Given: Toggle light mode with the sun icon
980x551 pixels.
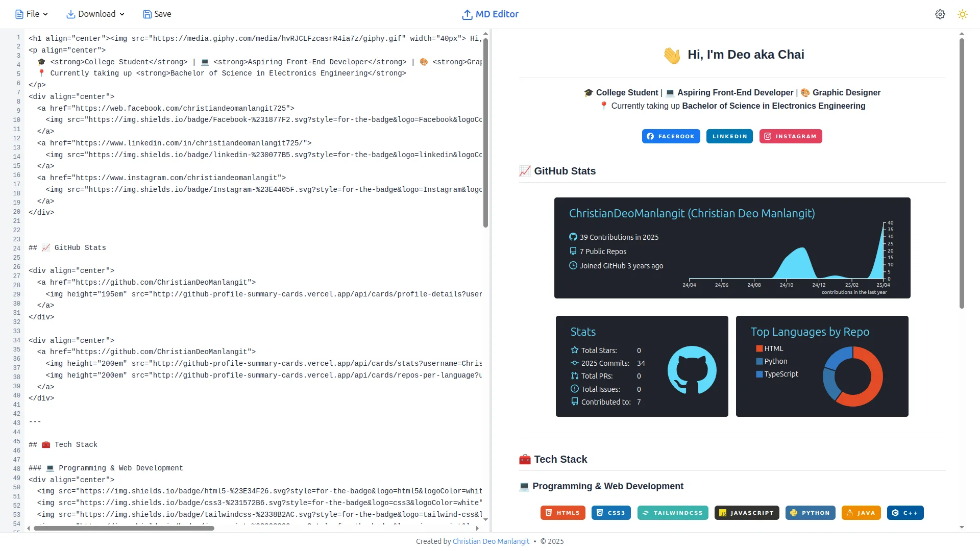Looking at the screenshot, I should tap(963, 14).
